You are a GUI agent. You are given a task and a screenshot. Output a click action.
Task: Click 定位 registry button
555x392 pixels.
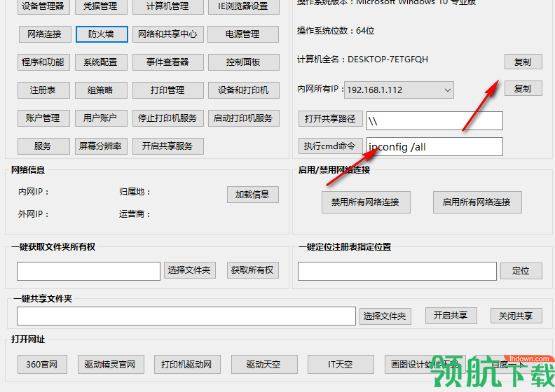(x=521, y=271)
